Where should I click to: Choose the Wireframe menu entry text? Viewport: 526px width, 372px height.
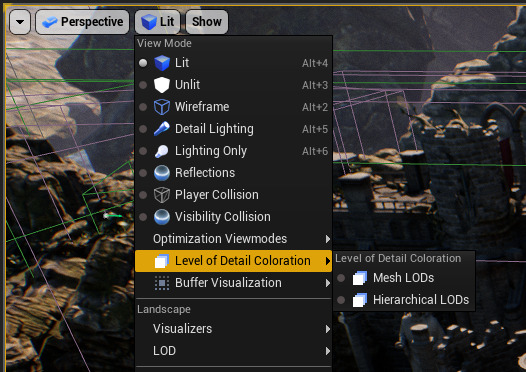pos(202,107)
